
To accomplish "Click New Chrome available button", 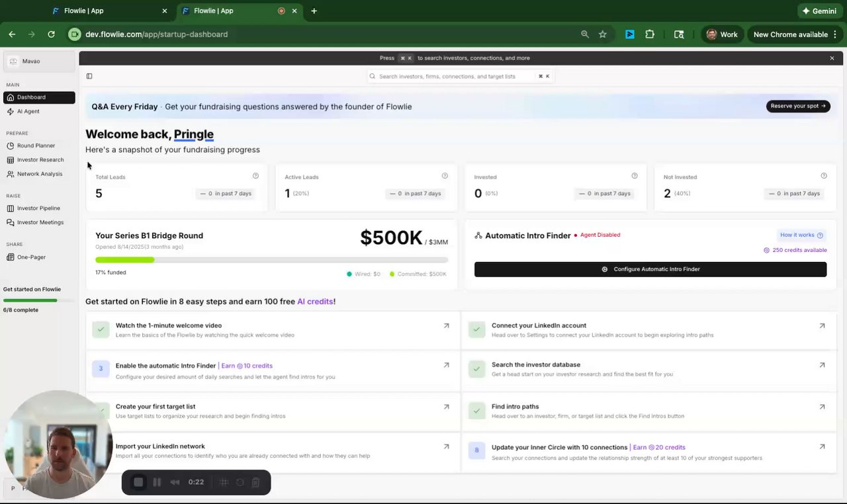I will point(794,34).
